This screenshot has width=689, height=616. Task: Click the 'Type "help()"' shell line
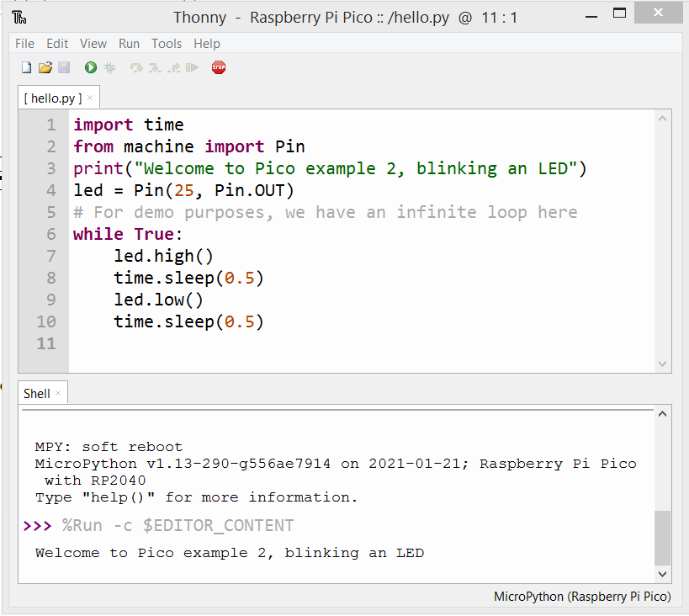(x=196, y=497)
